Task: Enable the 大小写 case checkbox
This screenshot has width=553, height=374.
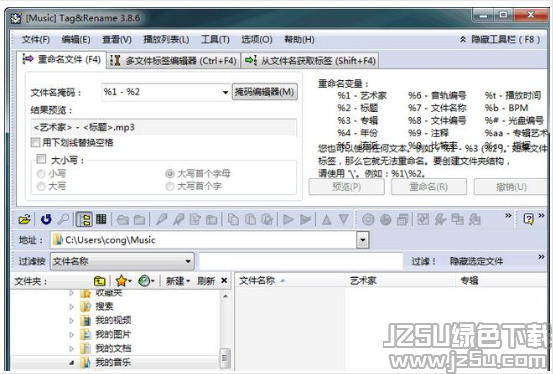Action: tap(41, 159)
